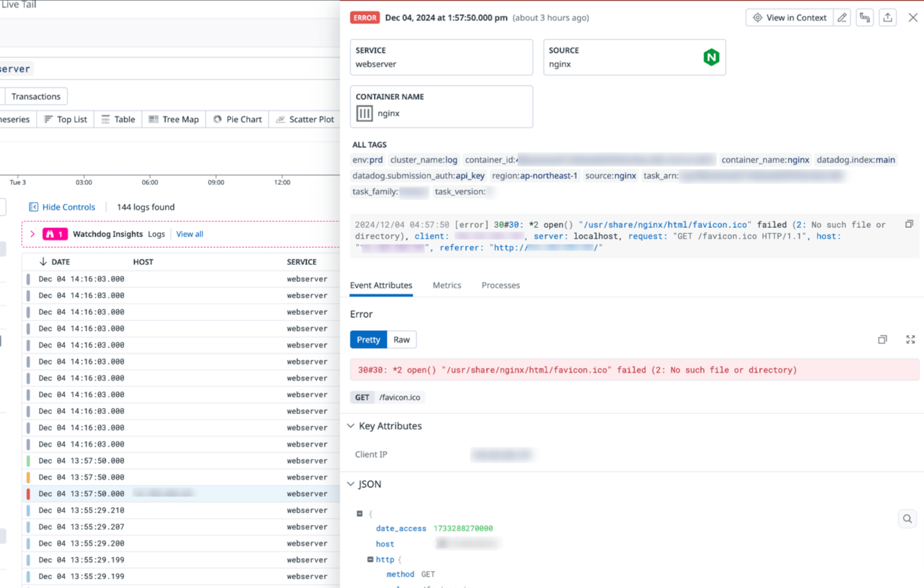Collapse the root JSON object toggle
The height and width of the screenshot is (588, 924).
tap(359, 514)
